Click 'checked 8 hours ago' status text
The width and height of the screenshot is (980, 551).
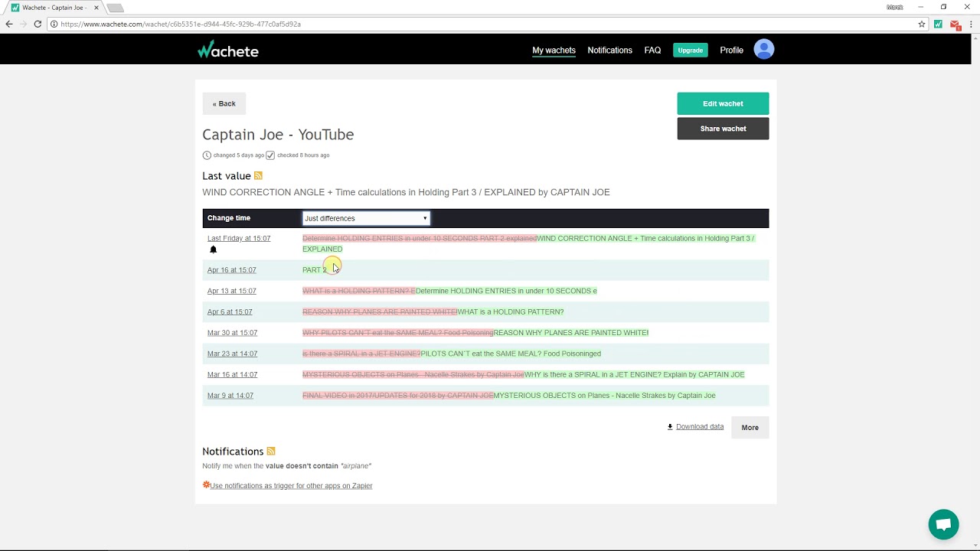click(303, 155)
